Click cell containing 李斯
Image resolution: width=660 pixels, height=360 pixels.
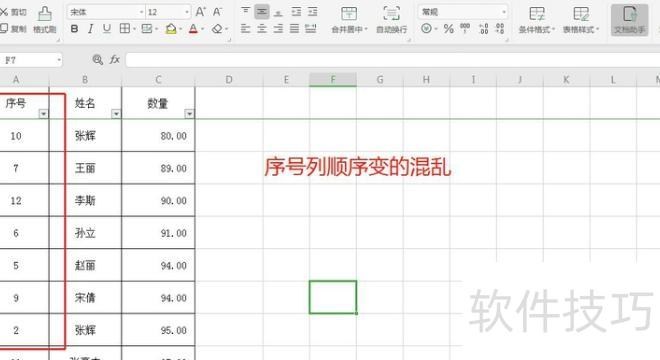coord(85,200)
